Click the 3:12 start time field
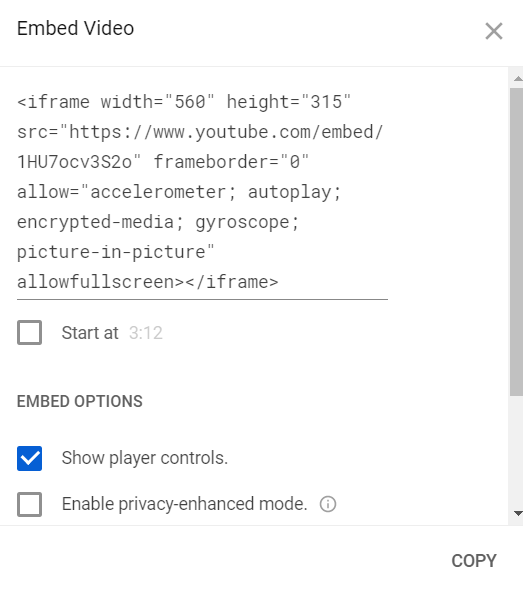 (x=146, y=333)
